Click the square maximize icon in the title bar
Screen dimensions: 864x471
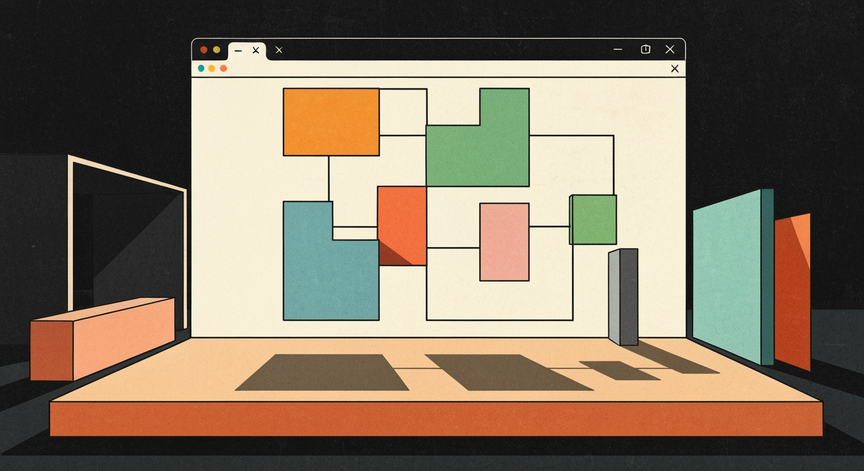[645, 50]
